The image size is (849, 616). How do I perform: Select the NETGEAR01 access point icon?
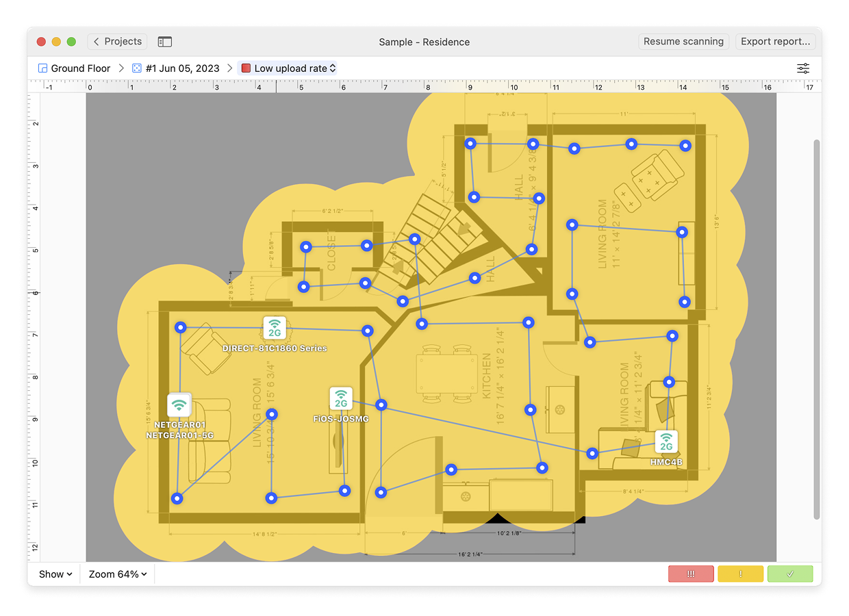(x=179, y=405)
